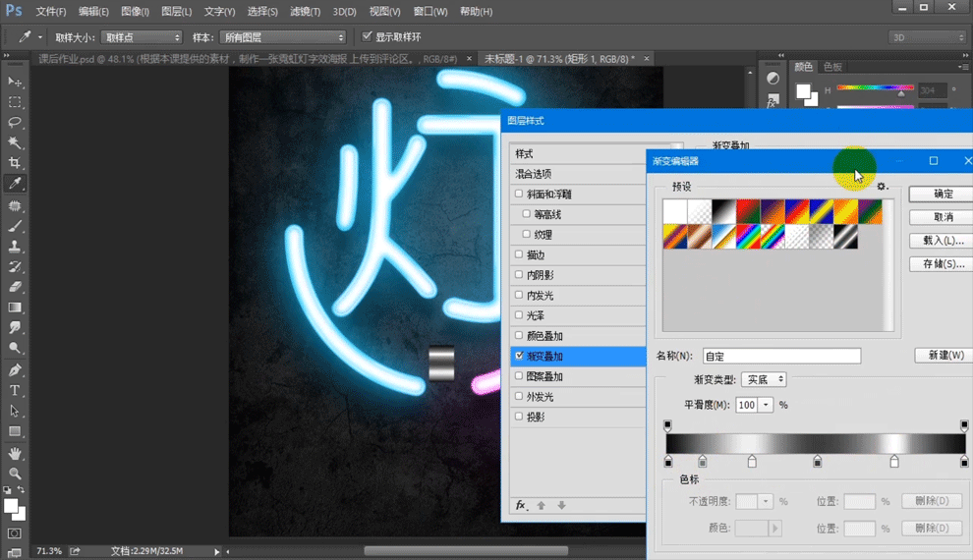Select the Rectangle shape tool
Viewport: 973px width, 560px height.
pyautogui.click(x=15, y=431)
